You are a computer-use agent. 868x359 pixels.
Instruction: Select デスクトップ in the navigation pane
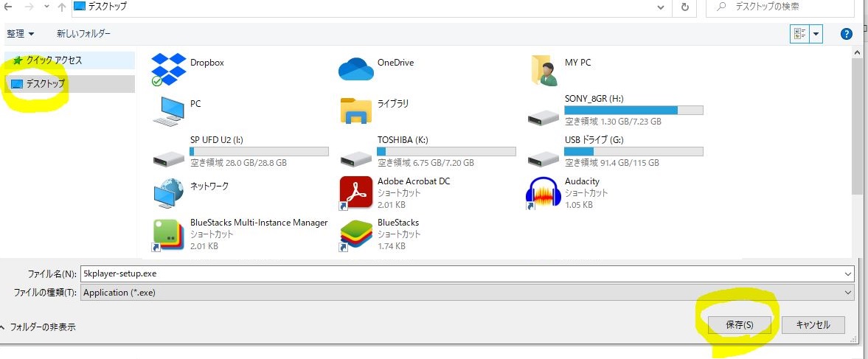[x=46, y=84]
